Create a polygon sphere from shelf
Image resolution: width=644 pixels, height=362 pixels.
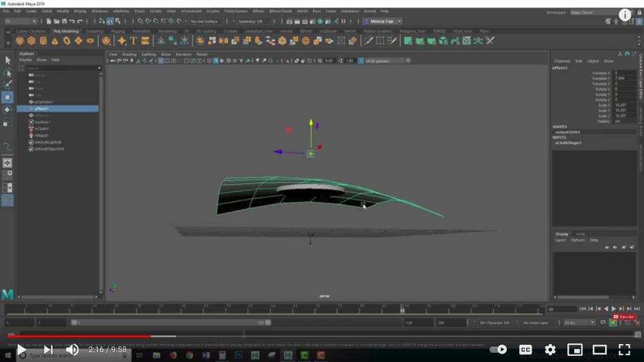tap(20, 41)
